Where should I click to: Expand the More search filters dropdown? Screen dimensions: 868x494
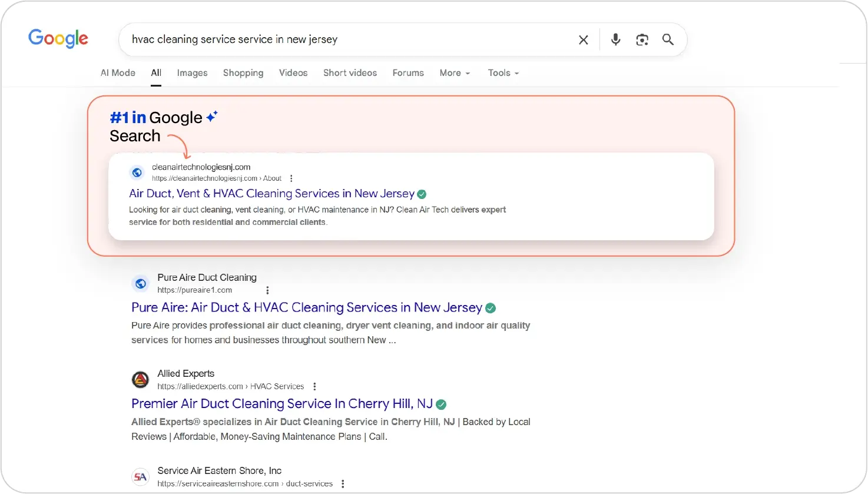point(455,73)
